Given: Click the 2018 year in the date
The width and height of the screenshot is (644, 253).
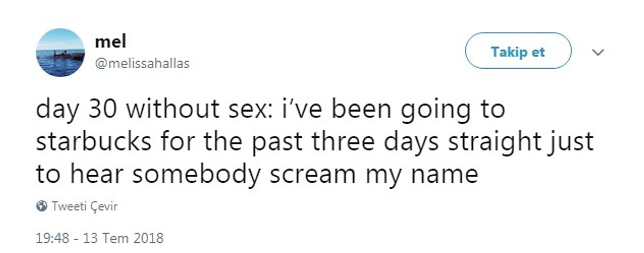Looking at the screenshot, I should (149, 237).
